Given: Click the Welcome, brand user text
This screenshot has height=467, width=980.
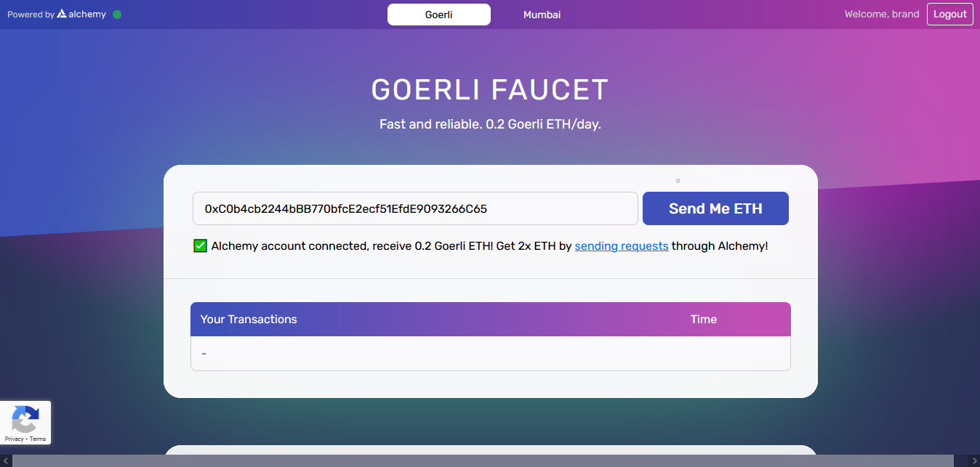Looking at the screenshot, I should tap(881, 15).
